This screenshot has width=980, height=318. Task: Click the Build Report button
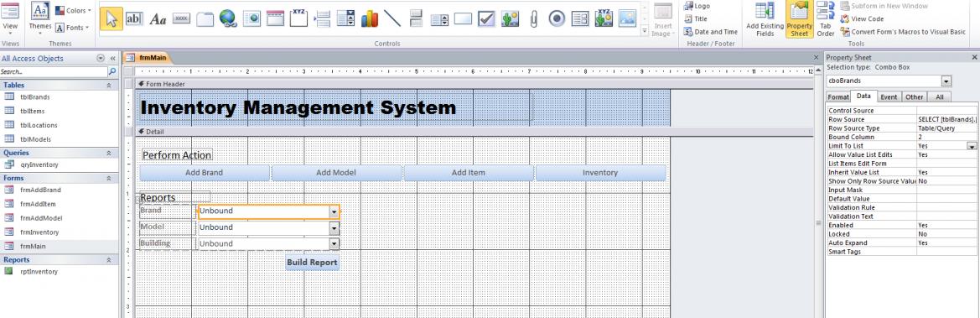[313, 263]
